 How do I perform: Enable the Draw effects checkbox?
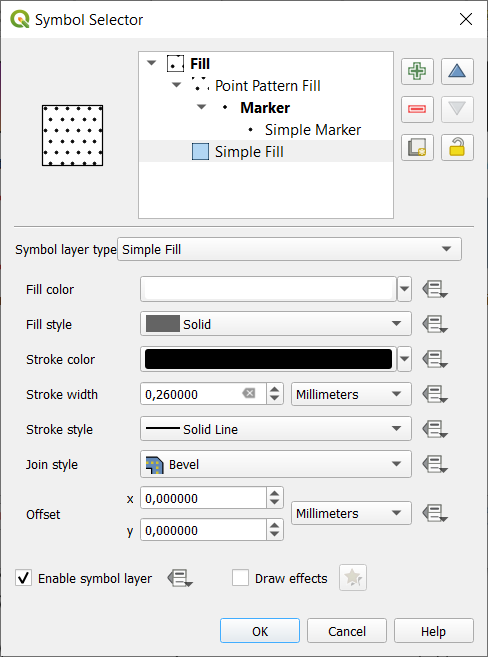coord(240,578)
